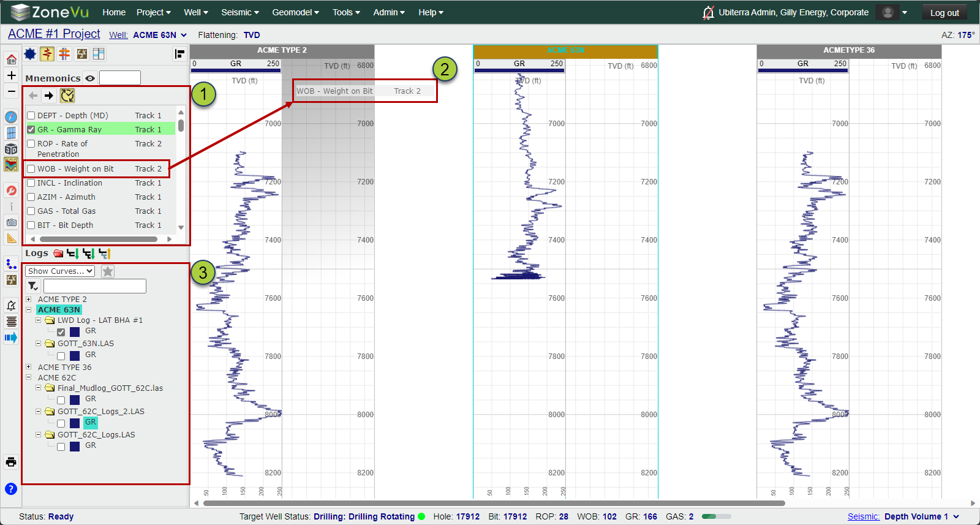Check the AZIM - Azimuth checkbox
The image size is (980, 525).
[x=31, y=197]
